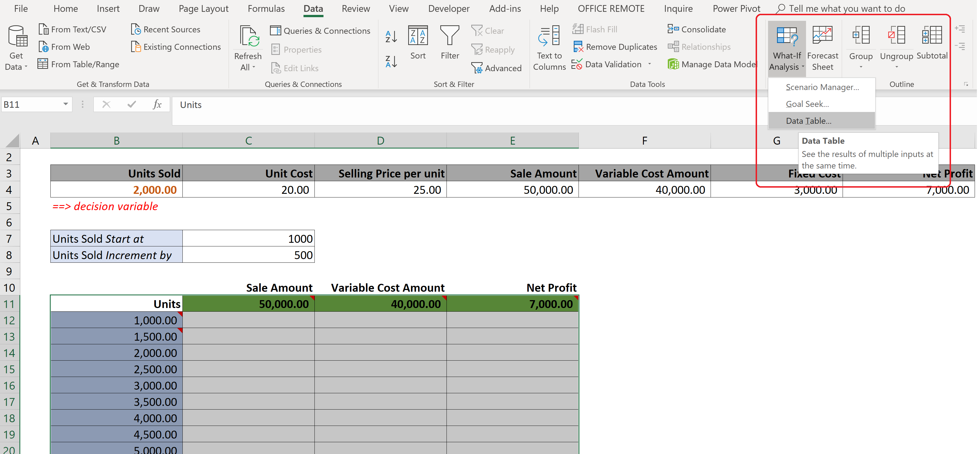
Task: Open Recent Sources
Action: tap(166, 29)
